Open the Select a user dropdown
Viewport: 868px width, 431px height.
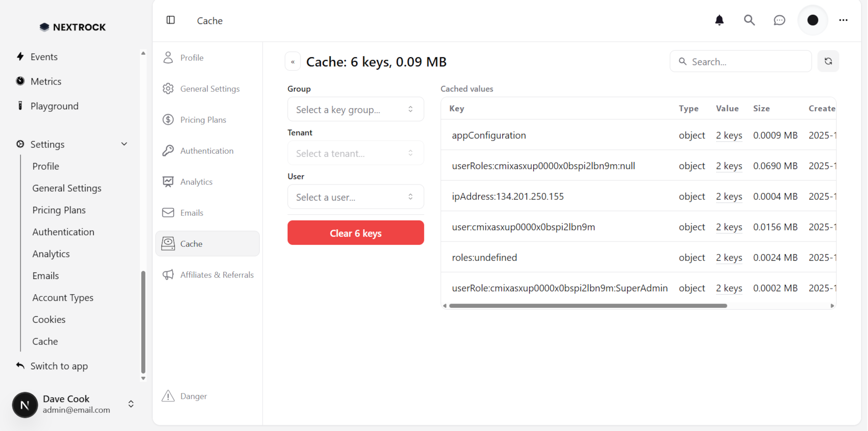pyautogui.click(x=355, y=197)
